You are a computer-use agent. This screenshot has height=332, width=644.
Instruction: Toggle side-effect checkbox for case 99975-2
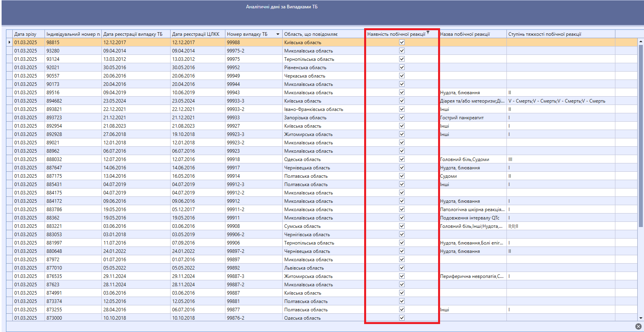(x=402, y=50)
